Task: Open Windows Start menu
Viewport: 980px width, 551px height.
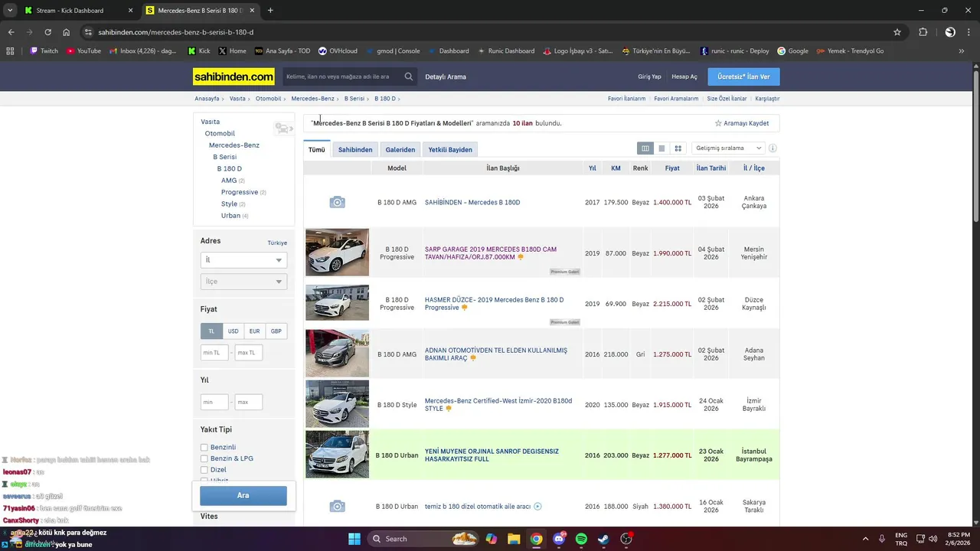Action: tap(354, 539)
